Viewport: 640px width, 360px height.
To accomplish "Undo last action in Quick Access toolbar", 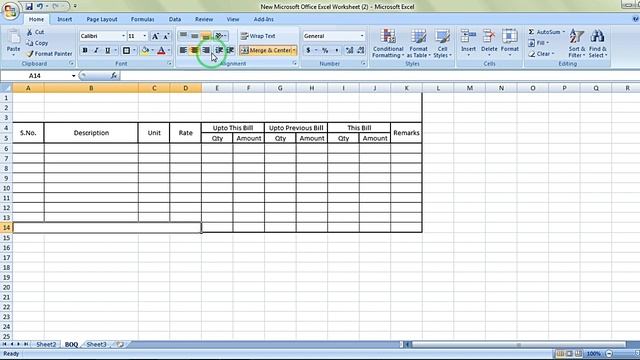I will (x=40, y=7).
